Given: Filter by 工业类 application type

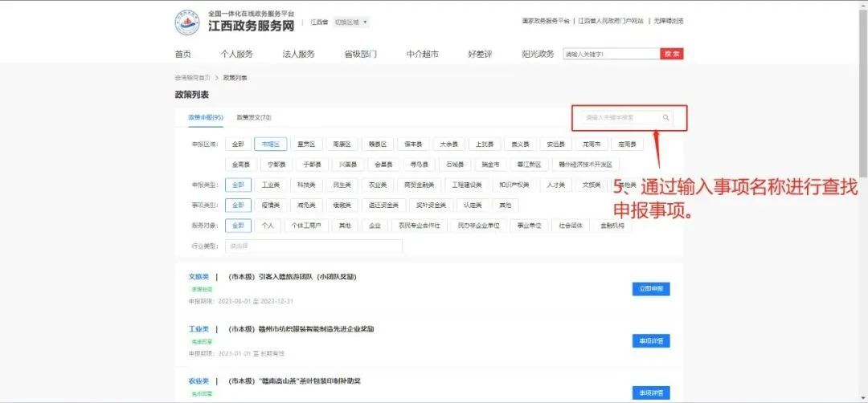Looking at the screenshot, I should click(x=271, y=185).
